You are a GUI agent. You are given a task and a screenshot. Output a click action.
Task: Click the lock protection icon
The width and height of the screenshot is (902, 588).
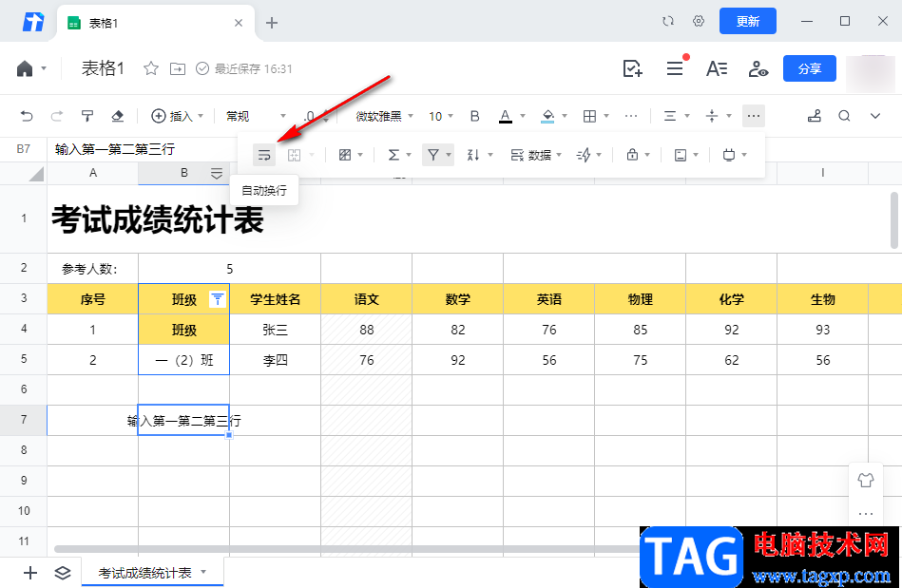click(x=632, y=155)
